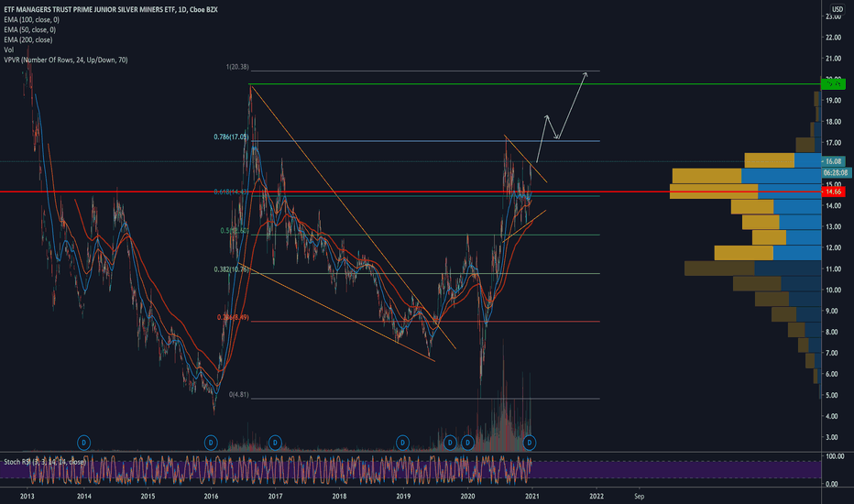This screenshot has height=504, width=854.
Task: Click the 16.08 current price label
Action: click(833, 161)
